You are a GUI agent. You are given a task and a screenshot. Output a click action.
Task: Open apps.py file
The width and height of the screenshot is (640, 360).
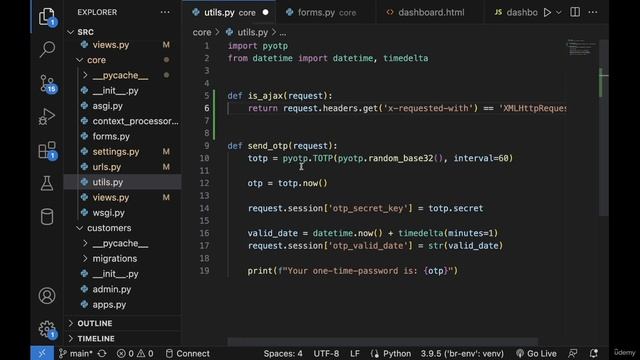pos(109,304)
